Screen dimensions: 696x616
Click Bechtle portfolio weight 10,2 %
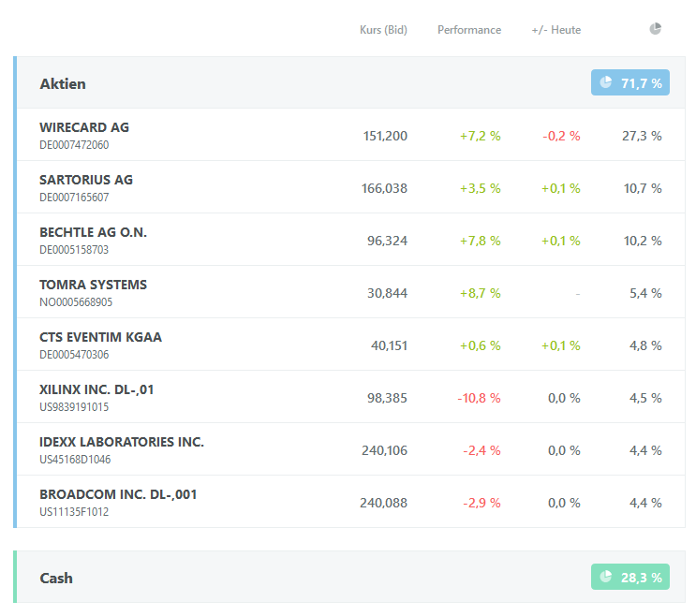tap(643, 241)
